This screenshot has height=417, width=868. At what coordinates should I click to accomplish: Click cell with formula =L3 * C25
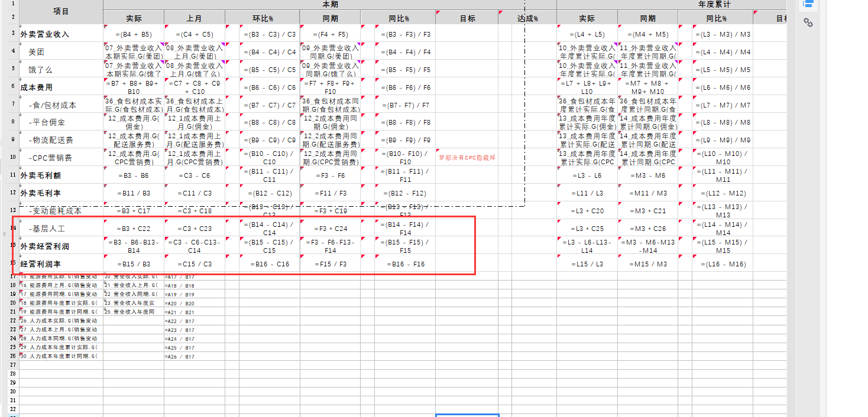587,228
